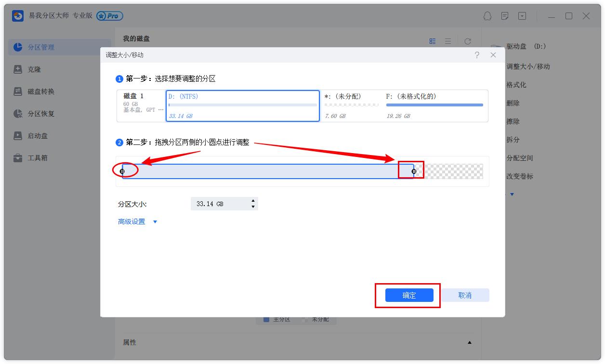Open the titlebar dropdown box icon
The image size is (605, 364).
(x=521, y=16)
